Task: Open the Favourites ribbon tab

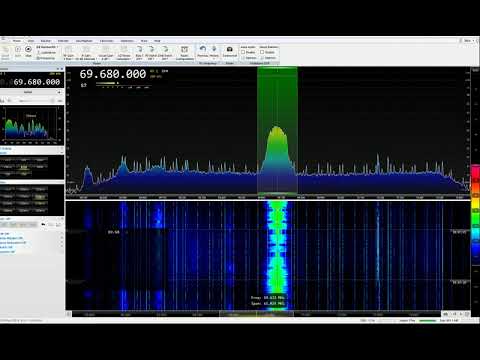Action: [107, 41]
